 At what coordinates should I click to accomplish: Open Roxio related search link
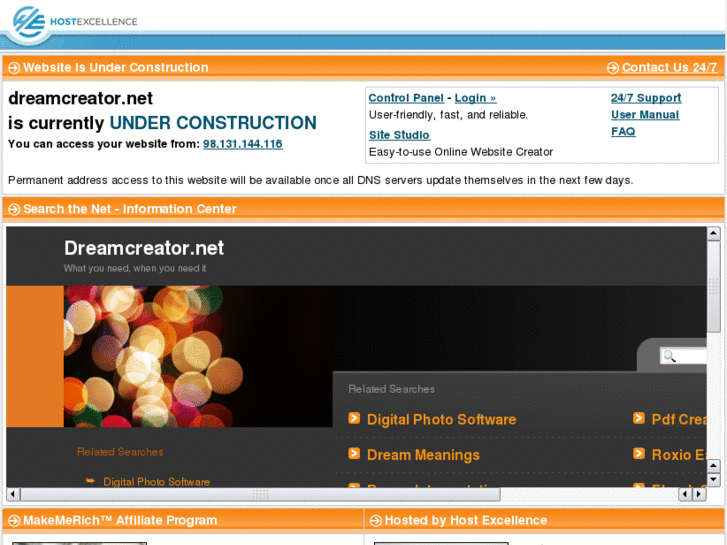[679, 455]
